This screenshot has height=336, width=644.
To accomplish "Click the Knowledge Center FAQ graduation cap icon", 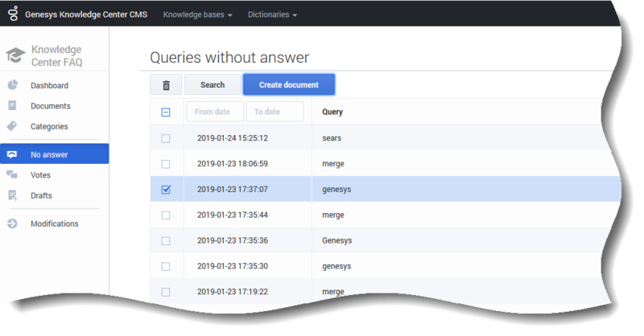I will tap(14, 55).
